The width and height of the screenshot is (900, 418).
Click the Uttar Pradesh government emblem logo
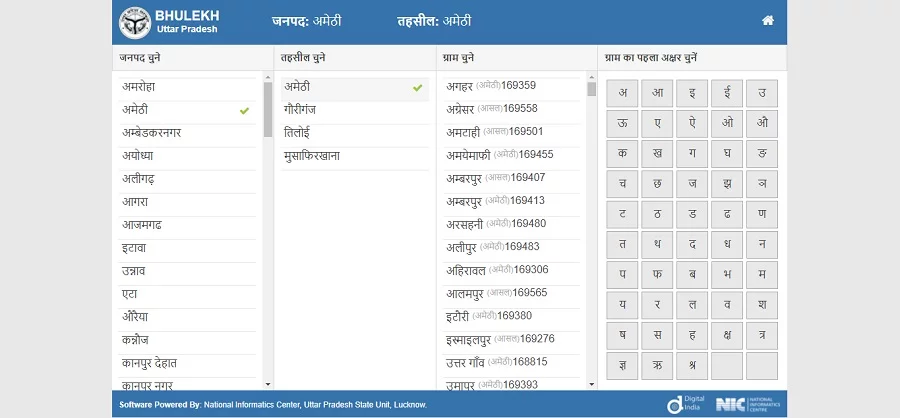135,23
